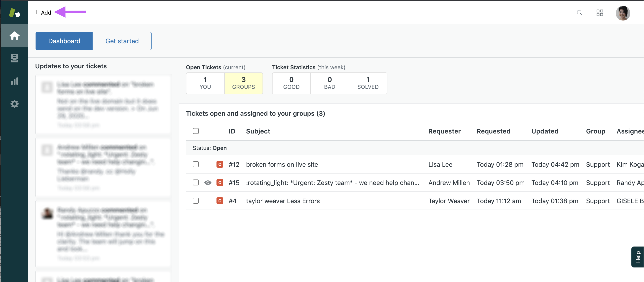
Task: Click 'Today 04:10 pm' updated time
Action: pos(554,183)
